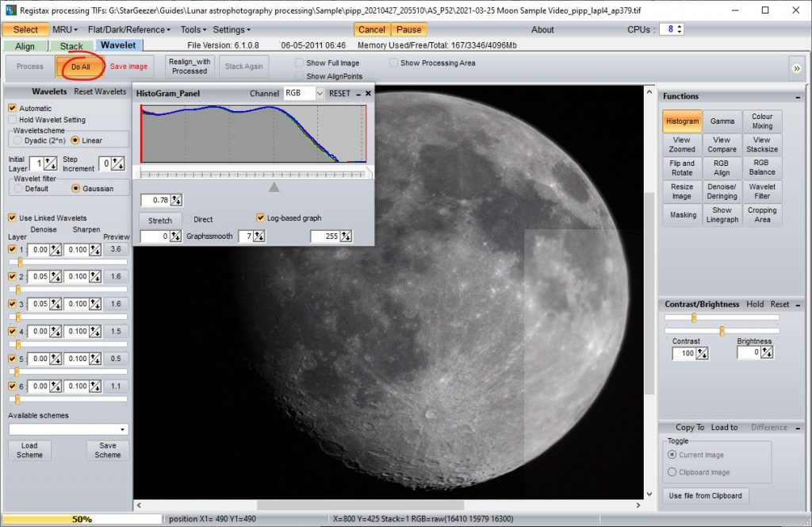Image resolution: width=812 pixels, height=527 pixels.
Task: Open the Available schemes dropdown
Action: 67,428
